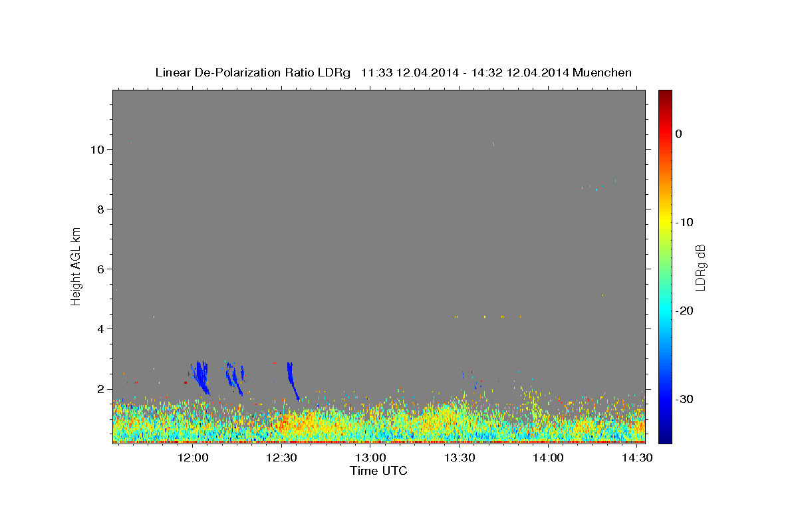Click the dark blue bottom of the colorbar
This screenshot has width=798, height=532.
point(665,438)
